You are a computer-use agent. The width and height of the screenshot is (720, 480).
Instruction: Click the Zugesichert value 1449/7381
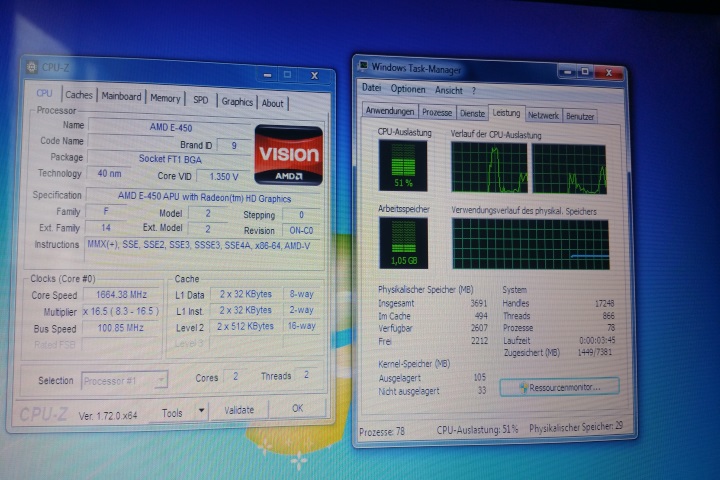coord(594,352)
